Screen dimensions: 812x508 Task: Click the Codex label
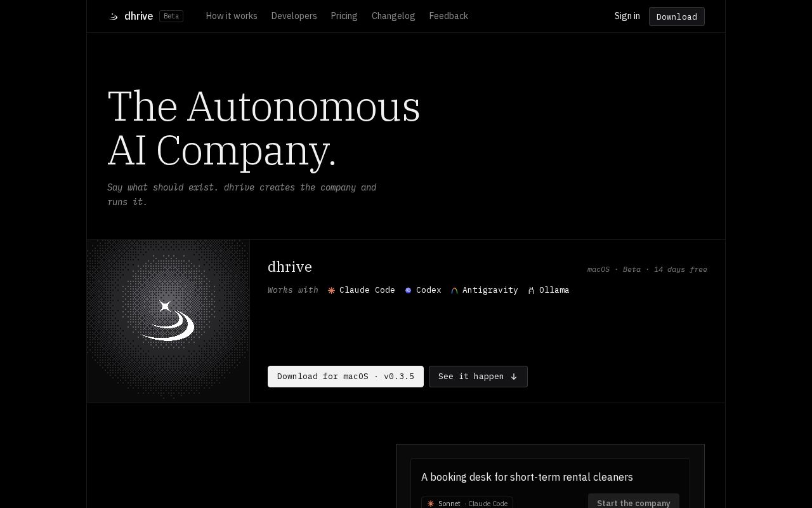click(x=429, y=290)
